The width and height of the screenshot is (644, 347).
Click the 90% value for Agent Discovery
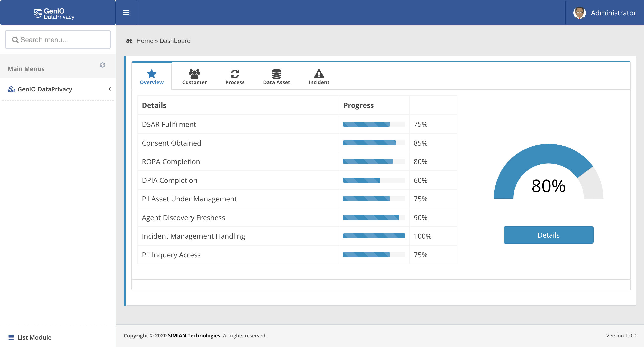pyautogui.click(x=420, y=218)
